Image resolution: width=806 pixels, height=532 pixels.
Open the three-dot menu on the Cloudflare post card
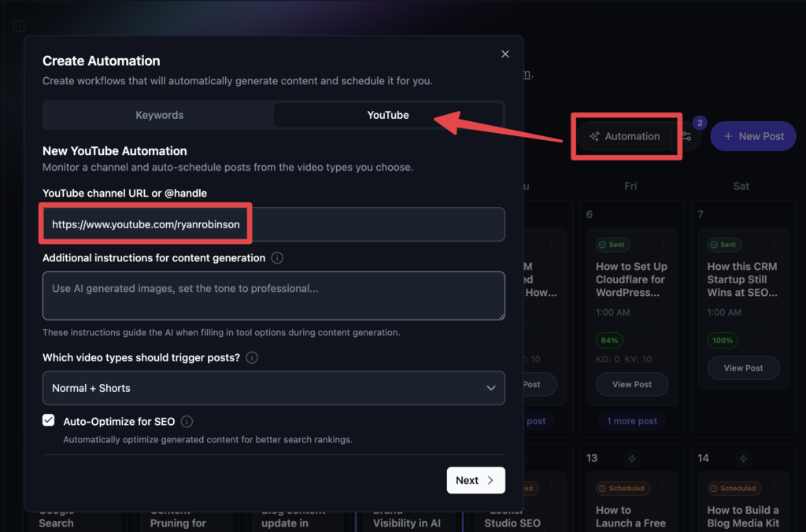pyautogui.click(x=663, y=244)
